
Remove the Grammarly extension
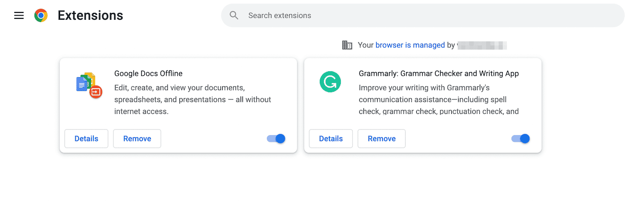pyautogui.click(x=381, y=139)
